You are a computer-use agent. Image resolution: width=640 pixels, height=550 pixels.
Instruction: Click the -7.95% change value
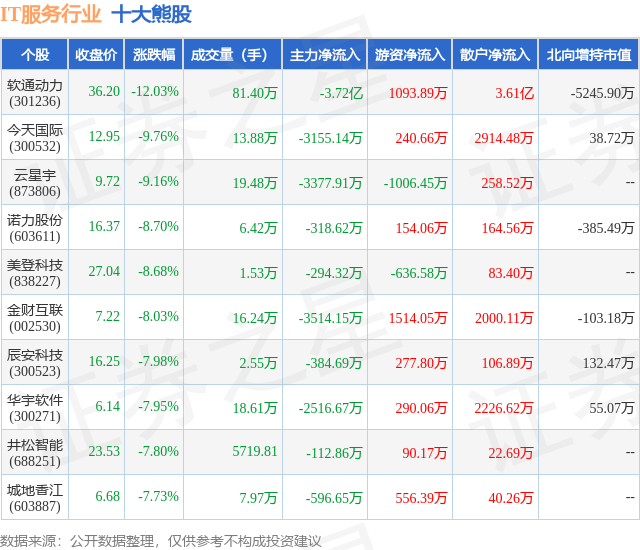pyautogui.click(x=158, y=406)
